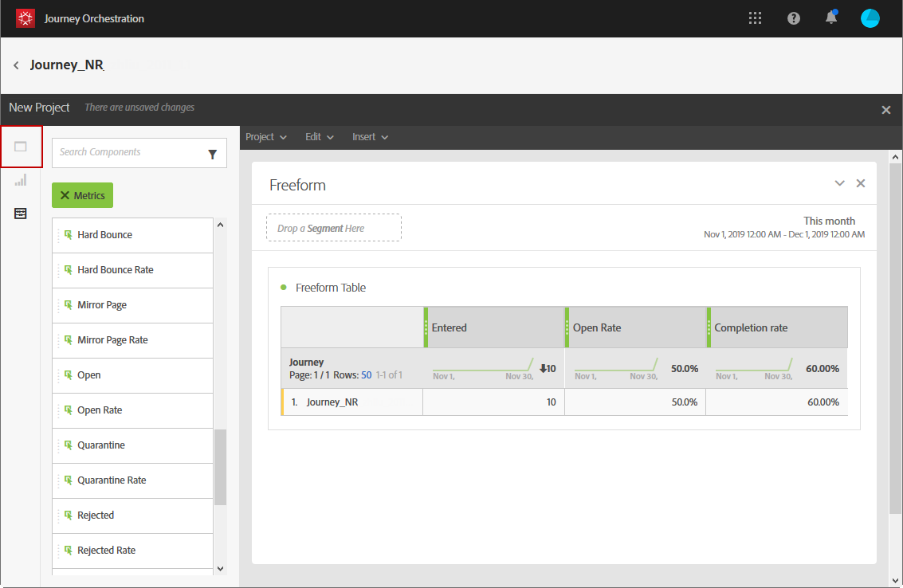Image resolution: width=903 pixels, height=588 pixels.
Task: Click the Freeform Table title
Action: [x=331, y=288]
